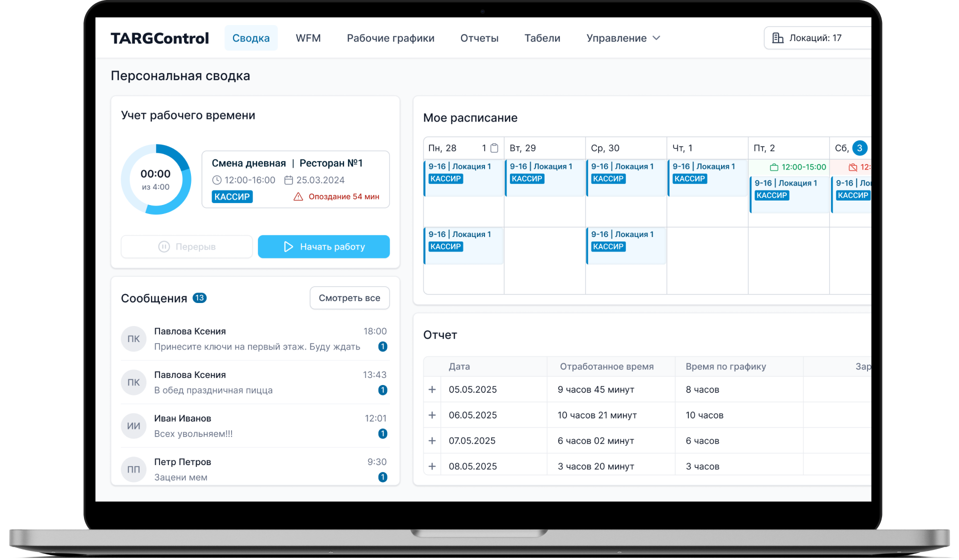This screenshot has width=959, height=560.
Task: Click the green briefcase icon on Friday
Action: click(774, 167)
